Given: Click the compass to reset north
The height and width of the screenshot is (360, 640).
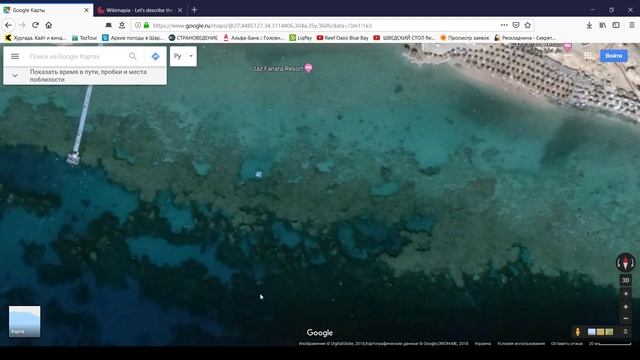Looking at the screenshot, I should 625,262.
